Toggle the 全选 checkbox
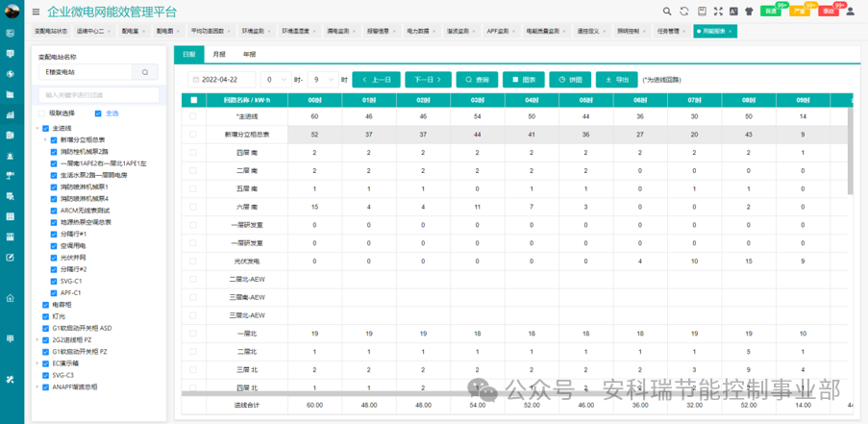The image size is (868, 424). pyautogui.click(x=98, y=113)
